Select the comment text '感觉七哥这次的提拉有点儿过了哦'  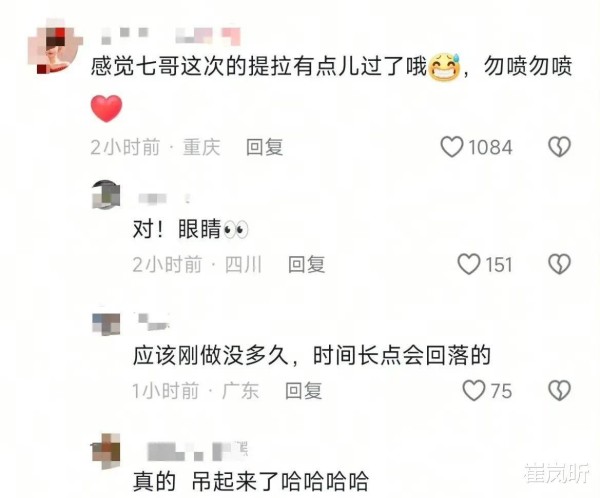(x=259, y=67)
